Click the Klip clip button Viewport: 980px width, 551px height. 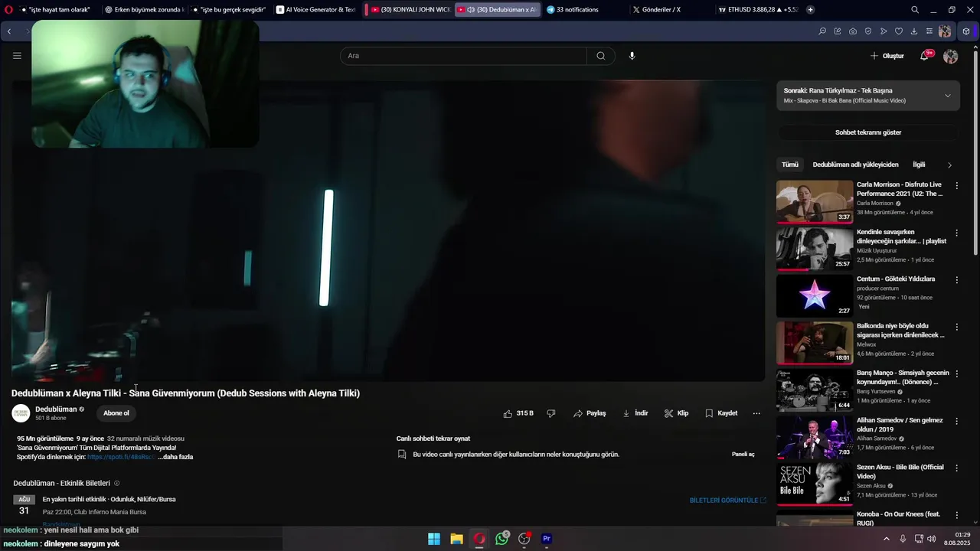(x=676, y=413)
